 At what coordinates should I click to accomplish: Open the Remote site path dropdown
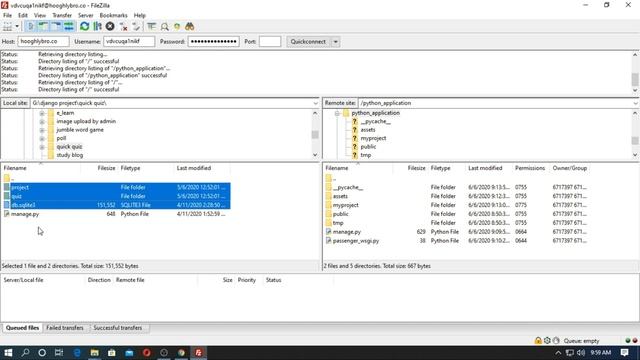635,103
